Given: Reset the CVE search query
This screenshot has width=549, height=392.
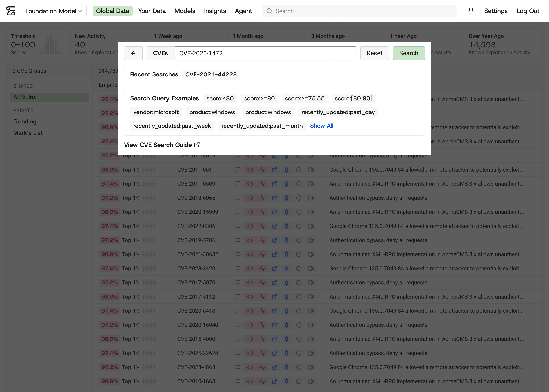Looking at the screenshot, I should coord(374,53).
